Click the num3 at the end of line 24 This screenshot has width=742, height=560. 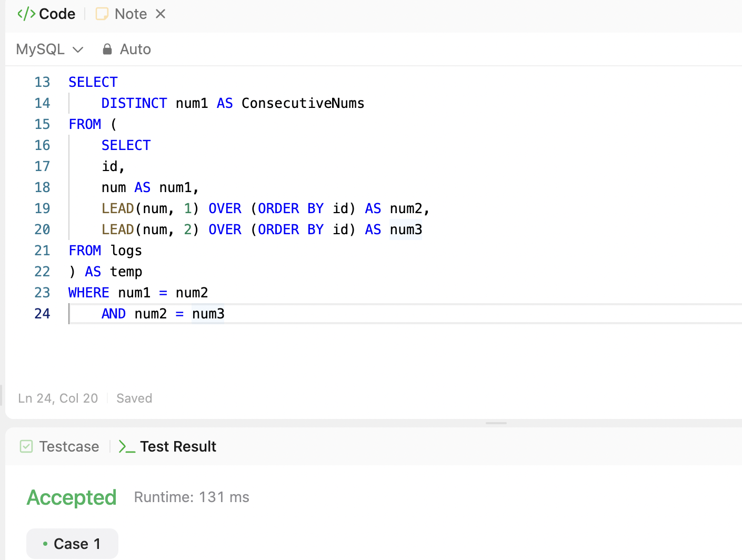[208, 314]
